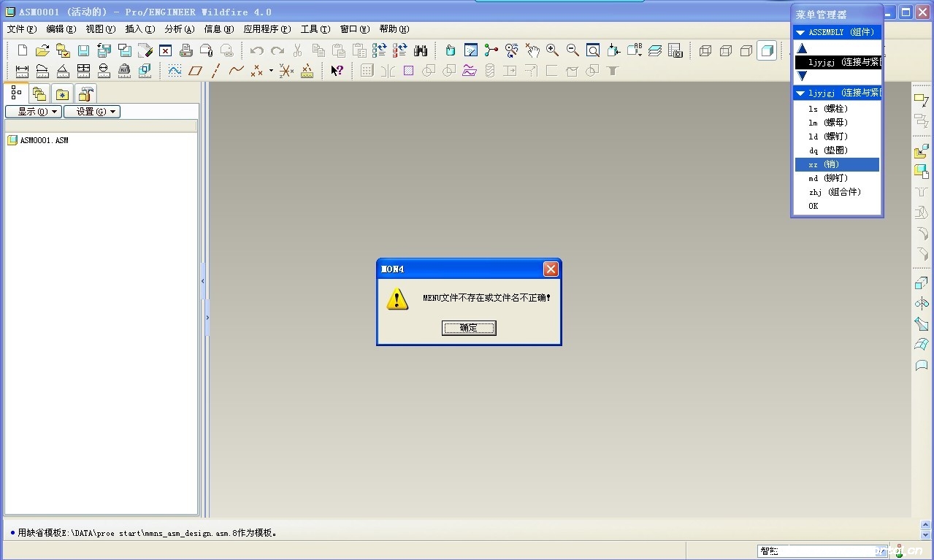Click the Save (floppy disk) icon
The width and height of the screenshot is (934, 560).
pyautogui.click(x=83, y=50)
